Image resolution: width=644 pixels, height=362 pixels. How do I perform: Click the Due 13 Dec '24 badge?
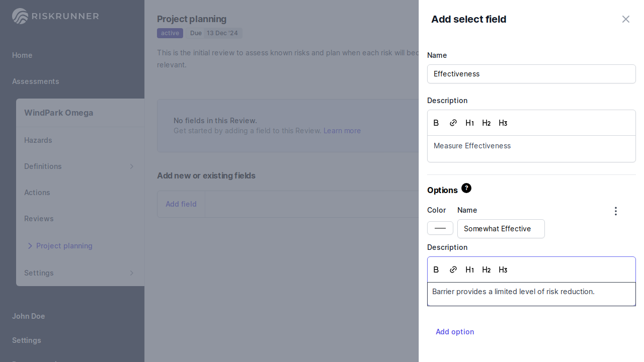click(214, 33)
